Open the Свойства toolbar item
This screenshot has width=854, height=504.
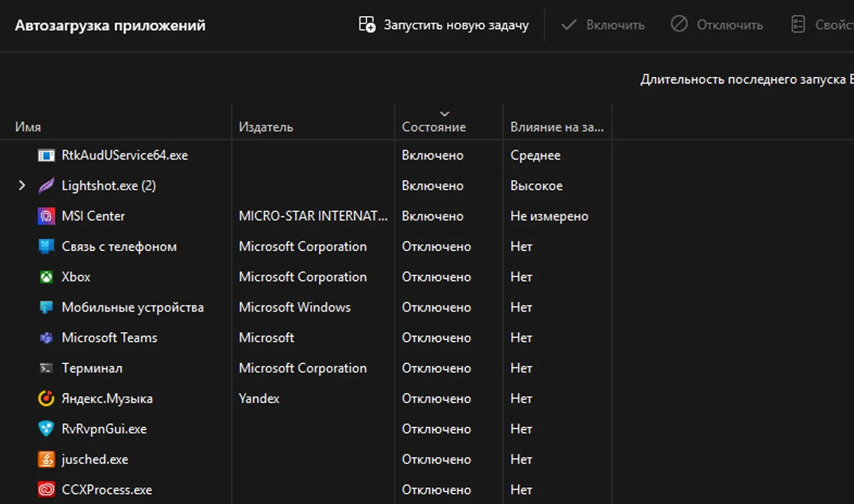click(x=823, y=25)
